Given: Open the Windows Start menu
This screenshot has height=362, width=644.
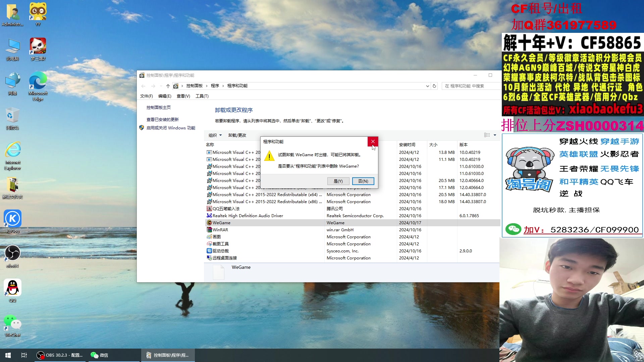Looking at the screenshot, I should [8, 355].
